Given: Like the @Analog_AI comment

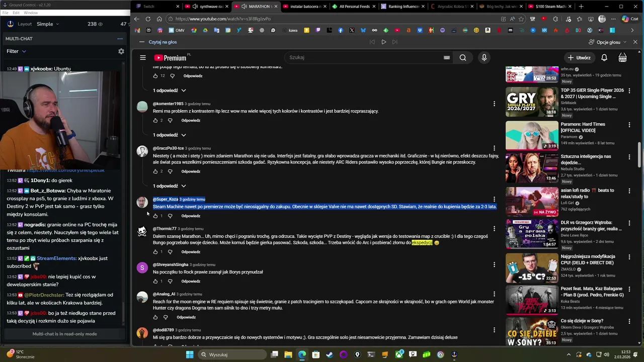Looking at the screenshot, I should [x=155, y=317].
